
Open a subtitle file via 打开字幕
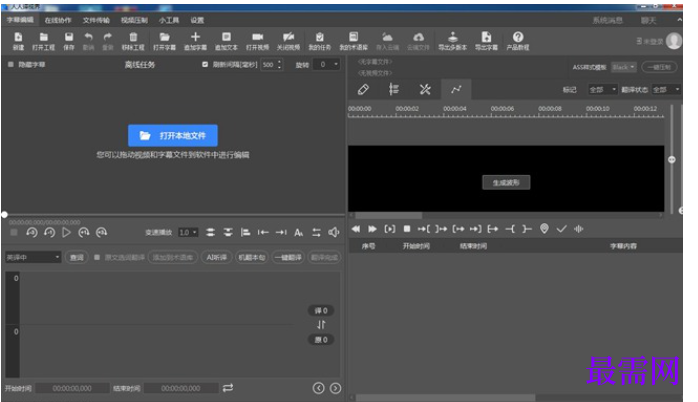click(x=164, y=41)
